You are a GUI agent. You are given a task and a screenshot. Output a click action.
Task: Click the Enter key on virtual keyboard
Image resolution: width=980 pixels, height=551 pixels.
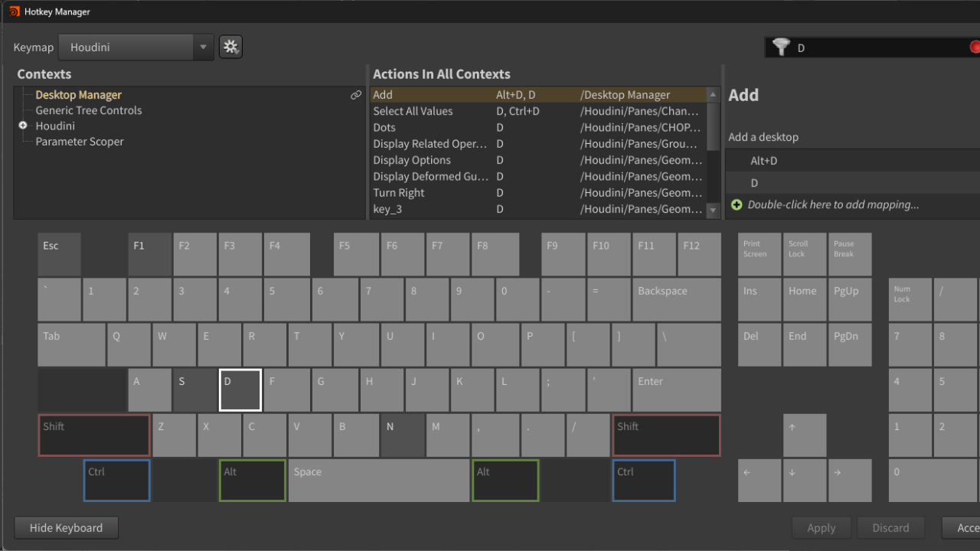click(x=677, y=390)
